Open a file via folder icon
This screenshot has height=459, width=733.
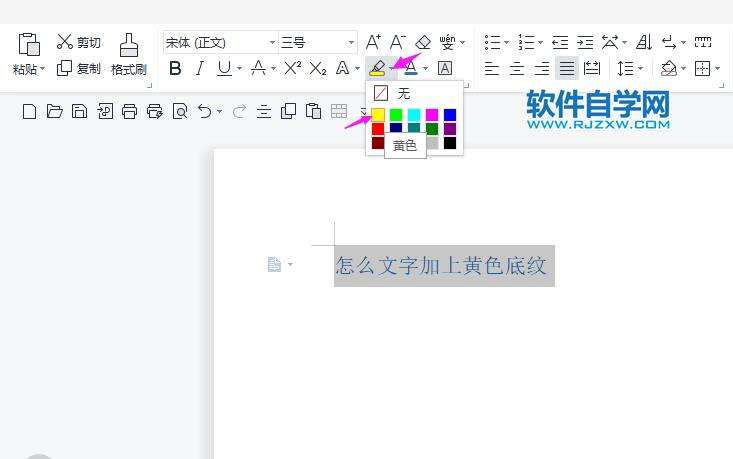click(x=54, y=111)
